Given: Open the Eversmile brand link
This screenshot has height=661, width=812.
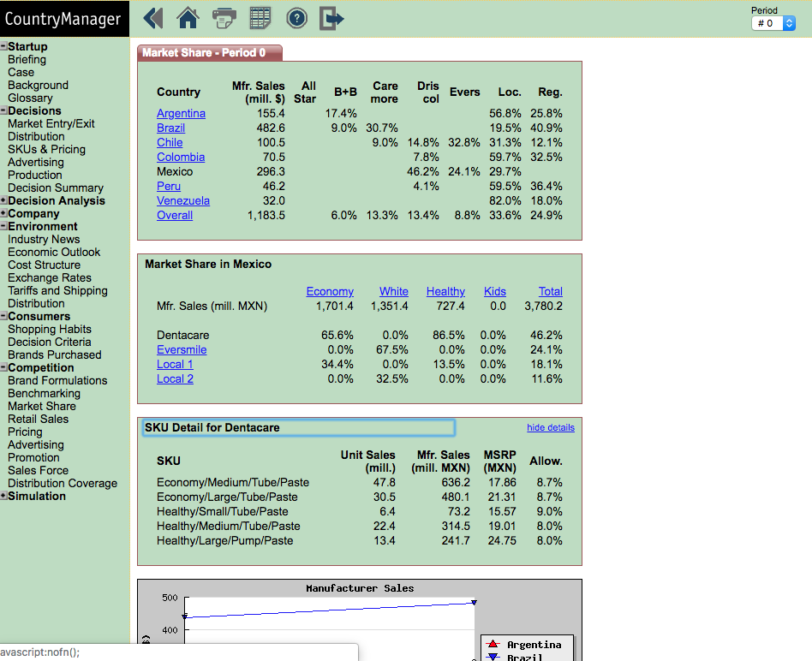Looking at the screenshot, I should [x=182, y=350].
